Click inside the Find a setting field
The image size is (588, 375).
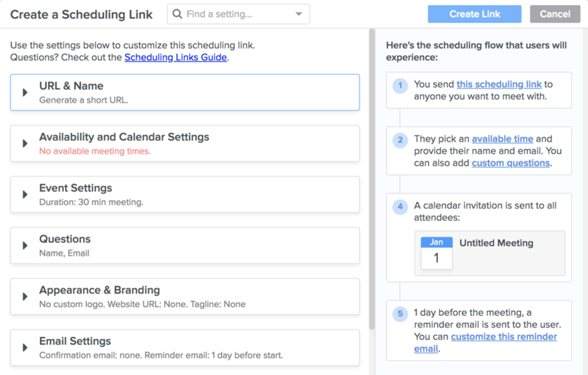click(227, 14)
